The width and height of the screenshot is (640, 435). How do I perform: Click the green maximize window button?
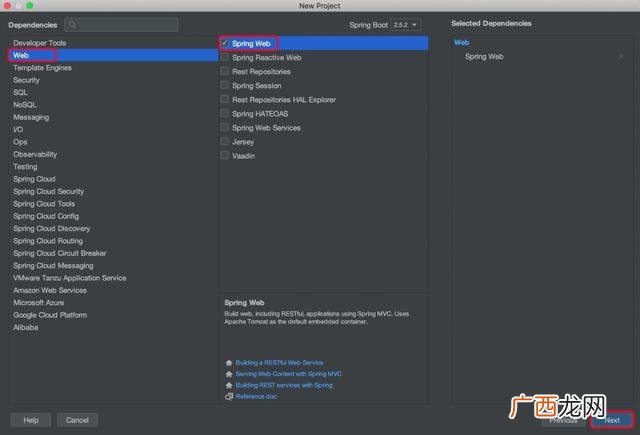(29, 5)
